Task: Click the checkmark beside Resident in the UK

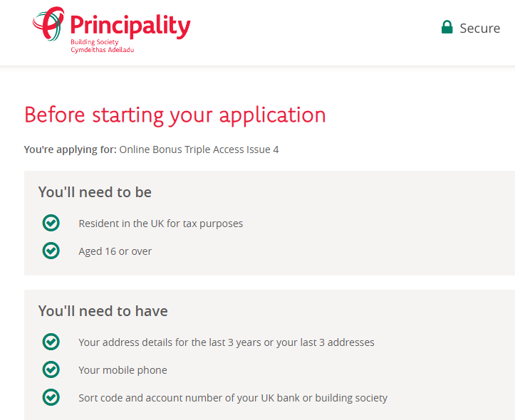Action: click(x=51, y=223)
